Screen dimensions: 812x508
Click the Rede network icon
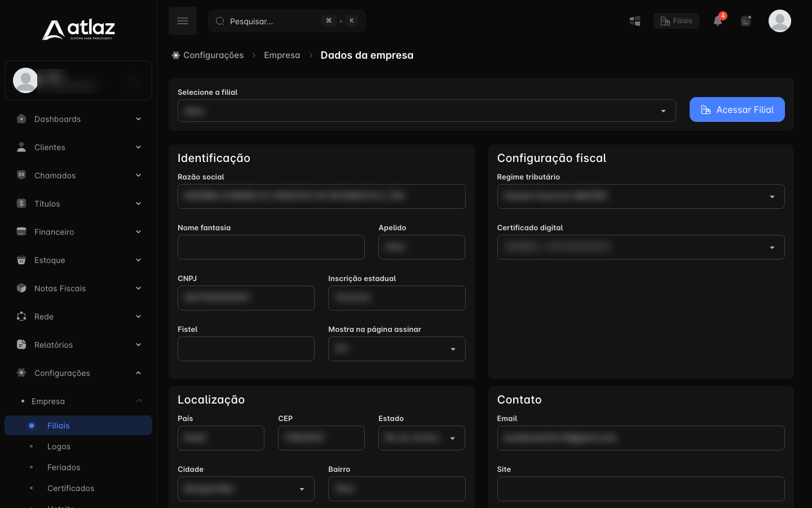point(21,317)
